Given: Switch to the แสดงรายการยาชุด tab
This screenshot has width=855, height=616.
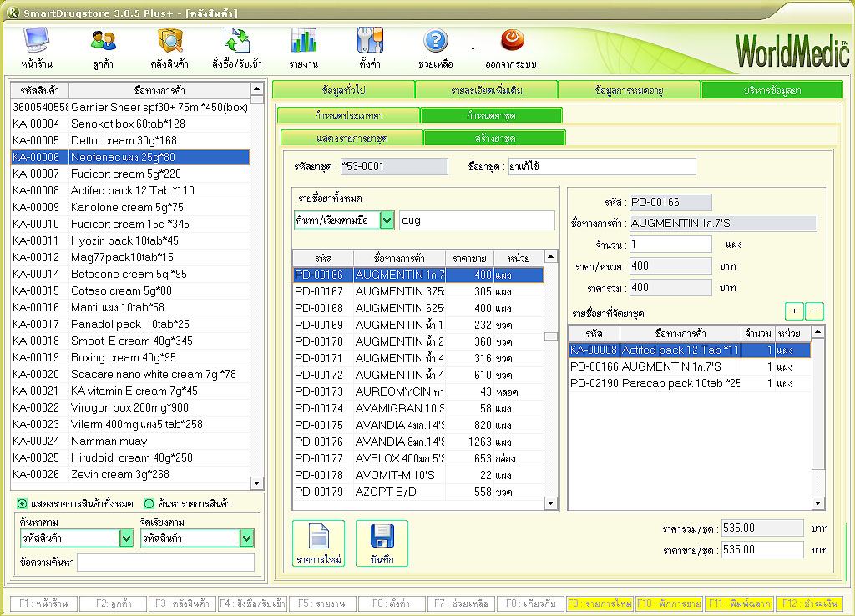Looking at the screenshot, I should (352, 138).
